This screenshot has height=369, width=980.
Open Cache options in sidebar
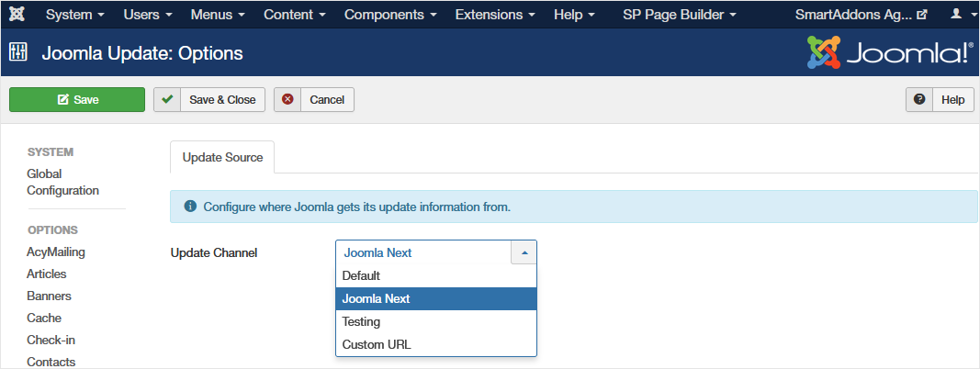tap(44, 318)
